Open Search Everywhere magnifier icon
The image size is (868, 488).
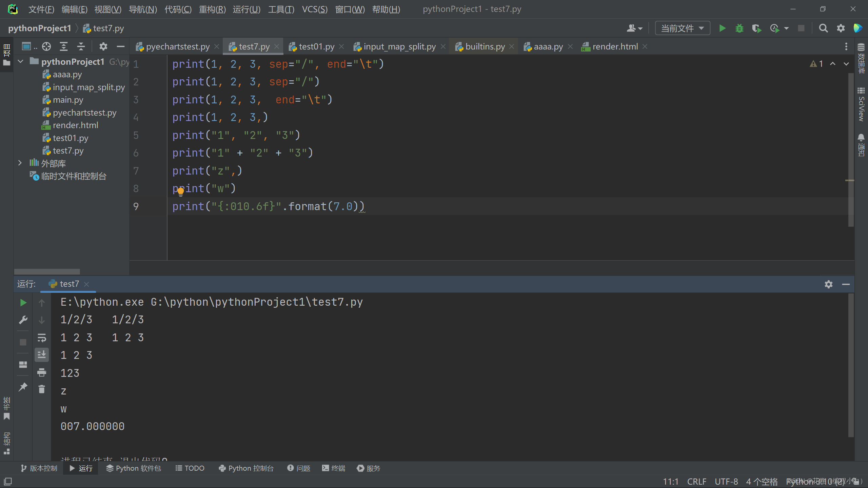point(823,28)
